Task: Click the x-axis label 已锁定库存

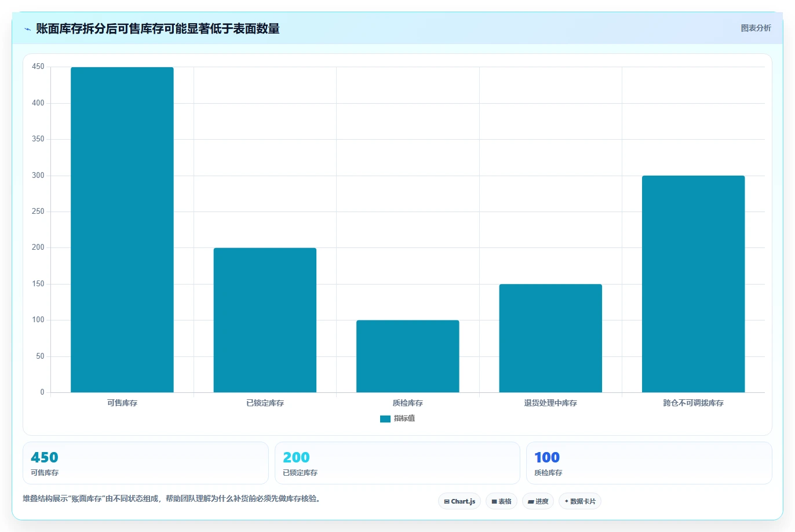Action: pyautogui.click(x=265, y=403)
